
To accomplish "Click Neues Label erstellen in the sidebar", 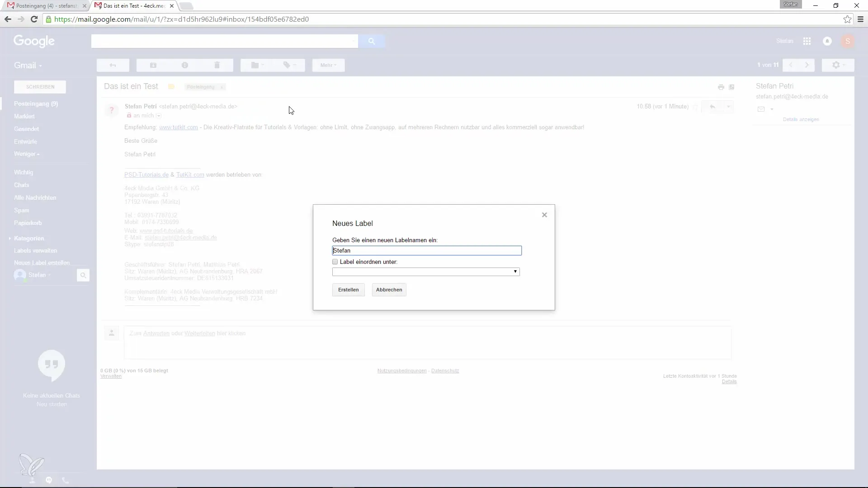I will 42,263.
